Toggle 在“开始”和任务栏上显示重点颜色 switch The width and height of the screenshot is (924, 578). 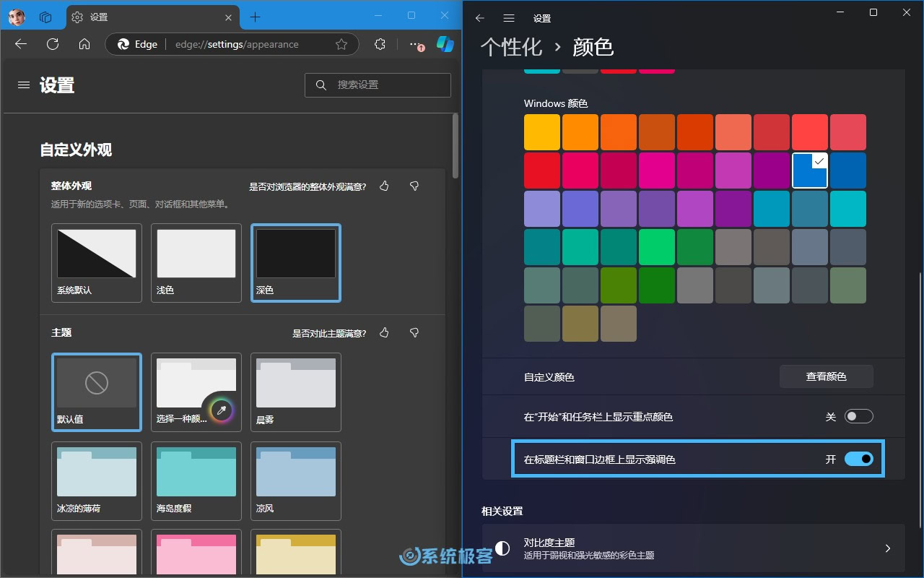click(x=859, y=417)
